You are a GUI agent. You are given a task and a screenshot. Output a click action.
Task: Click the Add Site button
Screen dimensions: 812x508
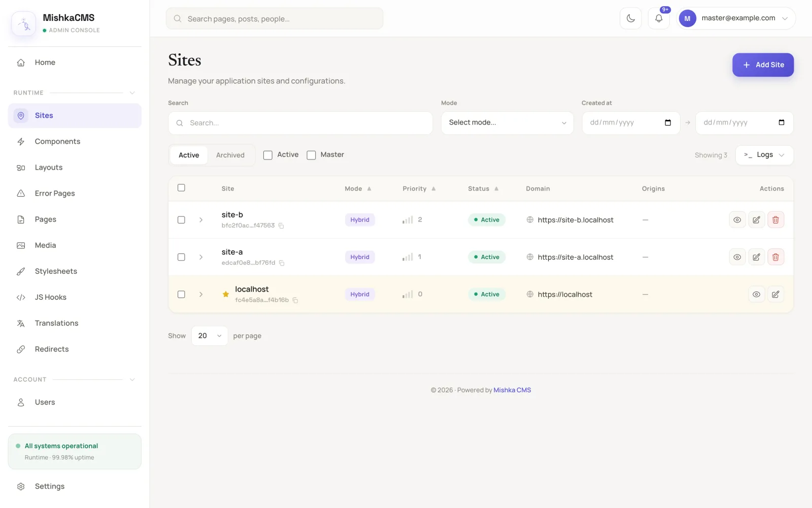(763, 65)
